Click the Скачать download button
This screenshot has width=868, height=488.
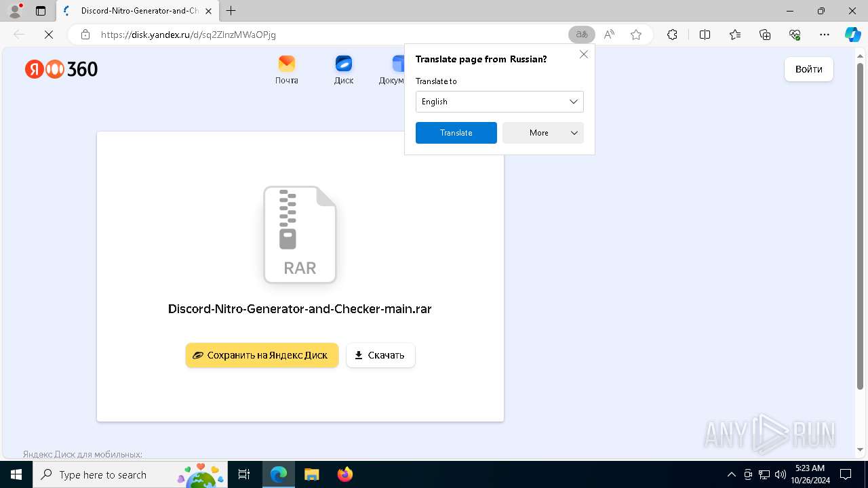(380, 355)
